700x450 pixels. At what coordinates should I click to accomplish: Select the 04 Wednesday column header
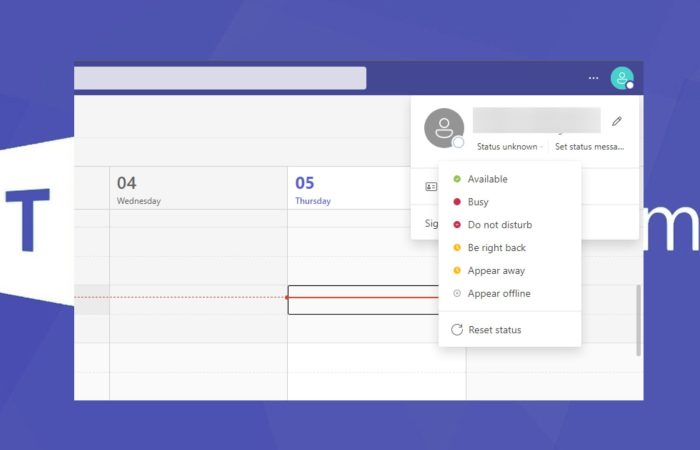tap(198, 188)
